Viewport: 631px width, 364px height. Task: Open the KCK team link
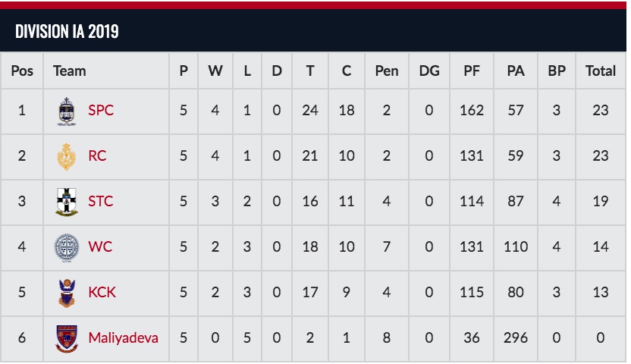(102, 292)
